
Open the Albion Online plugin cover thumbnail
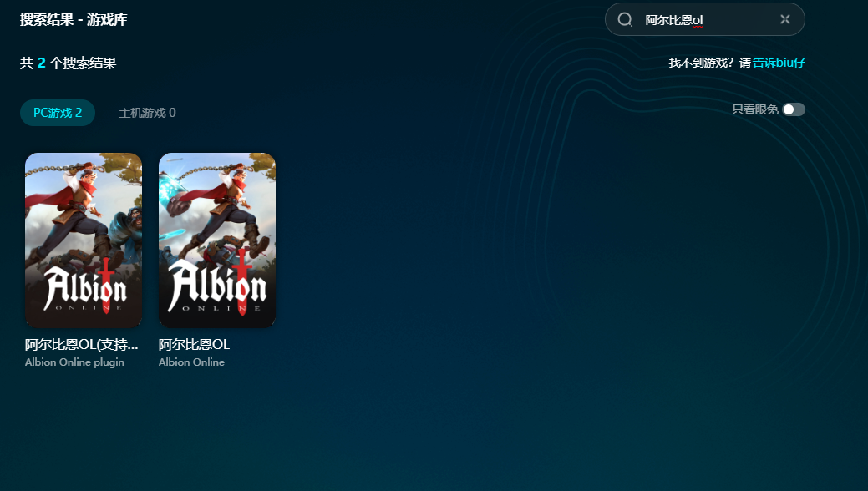[x=84, y=240]
